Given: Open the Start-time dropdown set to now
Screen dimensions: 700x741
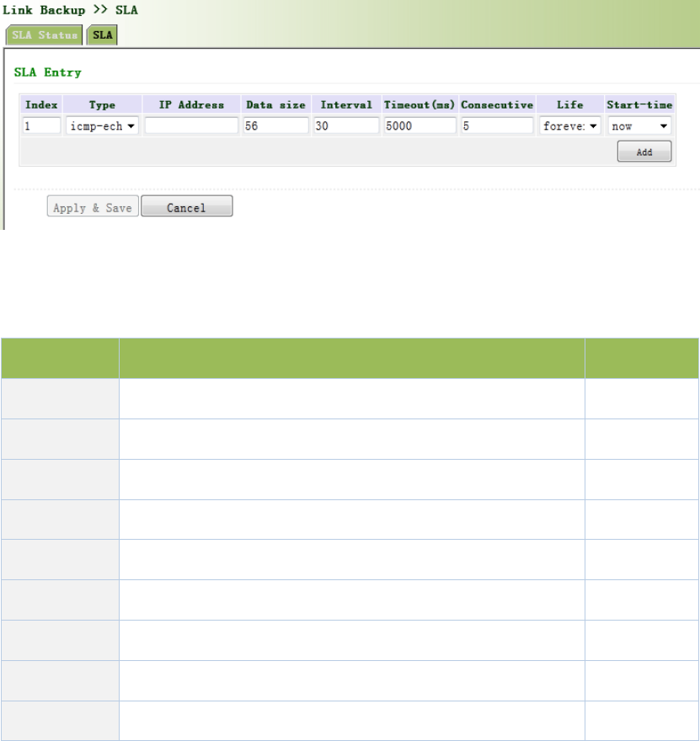Looking at the screenshot, I should [639, 126].
